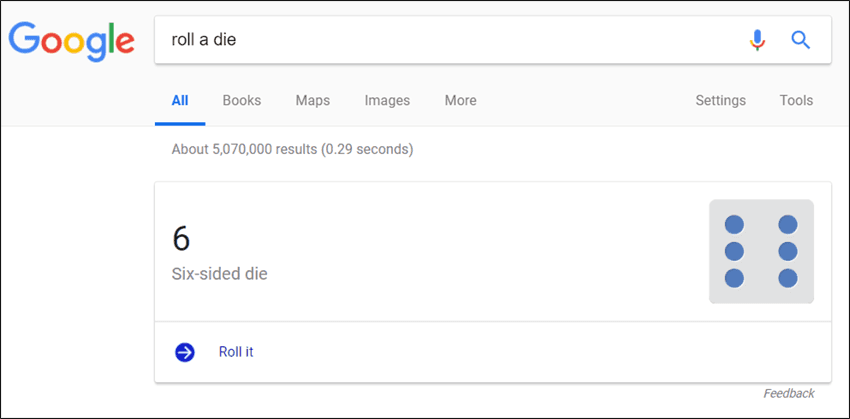Click the large number 6 result
The width and height of the screenshot is (850, 419).
coord(181,238)
